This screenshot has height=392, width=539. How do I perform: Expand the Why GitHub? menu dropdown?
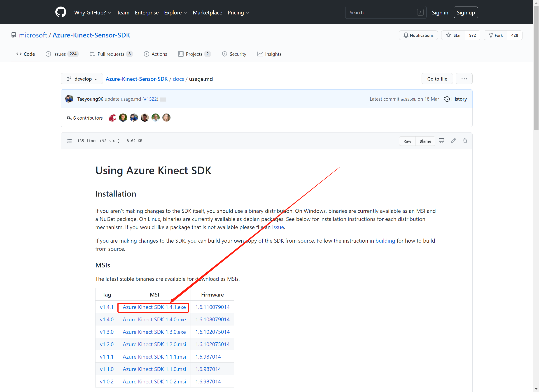pyautogui.click(x=90, y=13)
